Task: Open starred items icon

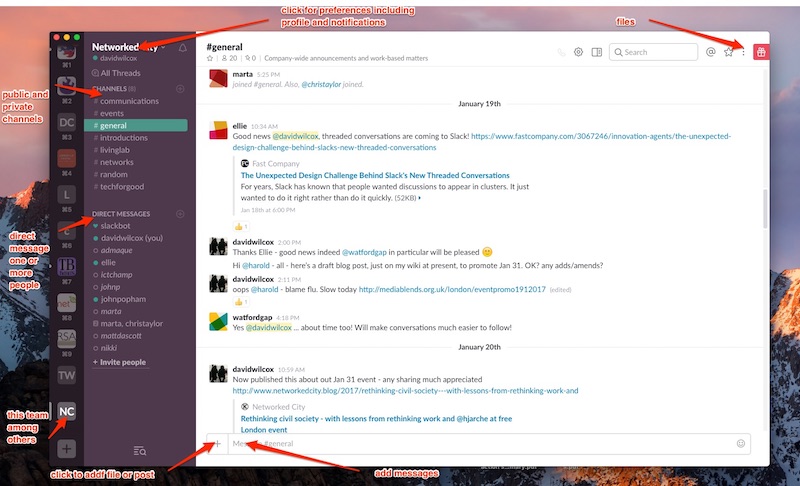Action: point(729,52)
